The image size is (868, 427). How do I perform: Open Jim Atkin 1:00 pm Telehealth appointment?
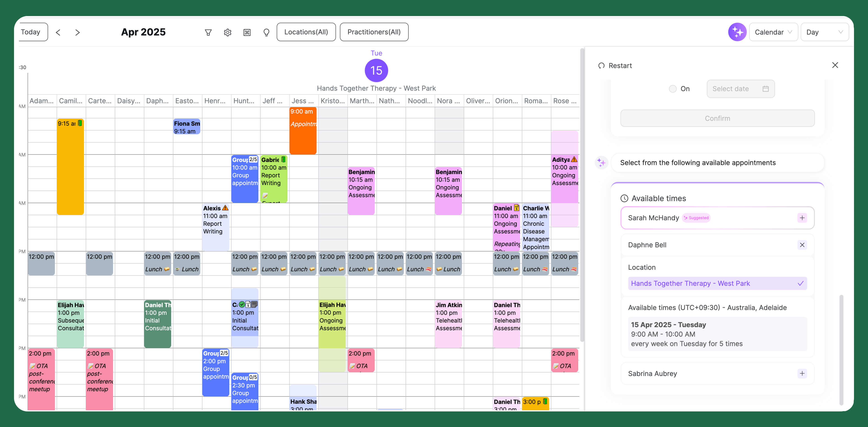point(448,324)
